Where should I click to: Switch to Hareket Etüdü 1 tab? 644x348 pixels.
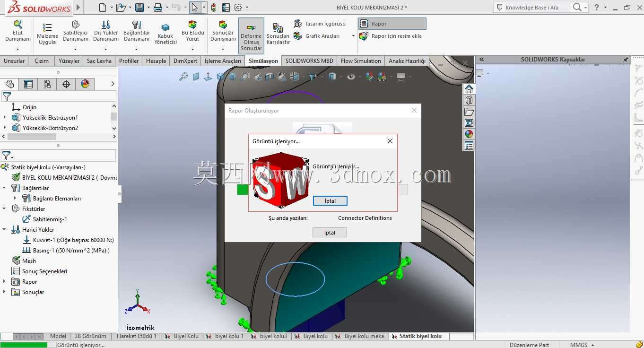[136, 336]
